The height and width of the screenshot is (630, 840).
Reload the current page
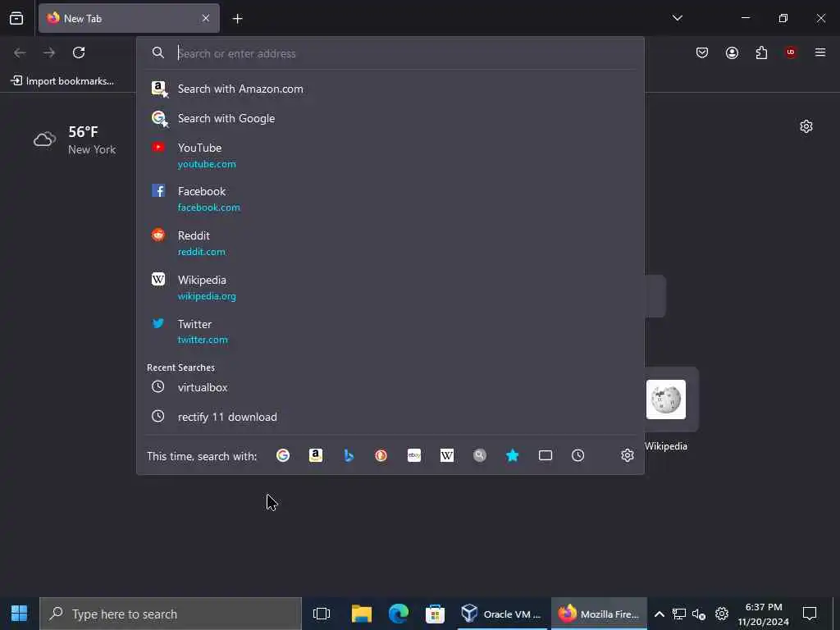pos(79,52)
